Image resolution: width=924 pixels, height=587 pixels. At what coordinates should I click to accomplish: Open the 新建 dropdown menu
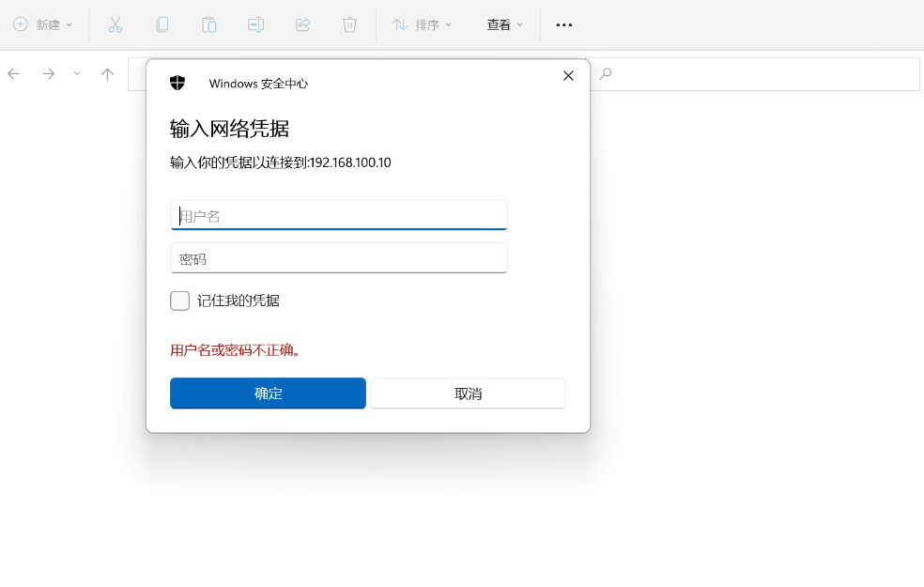(x=42, y=25)
